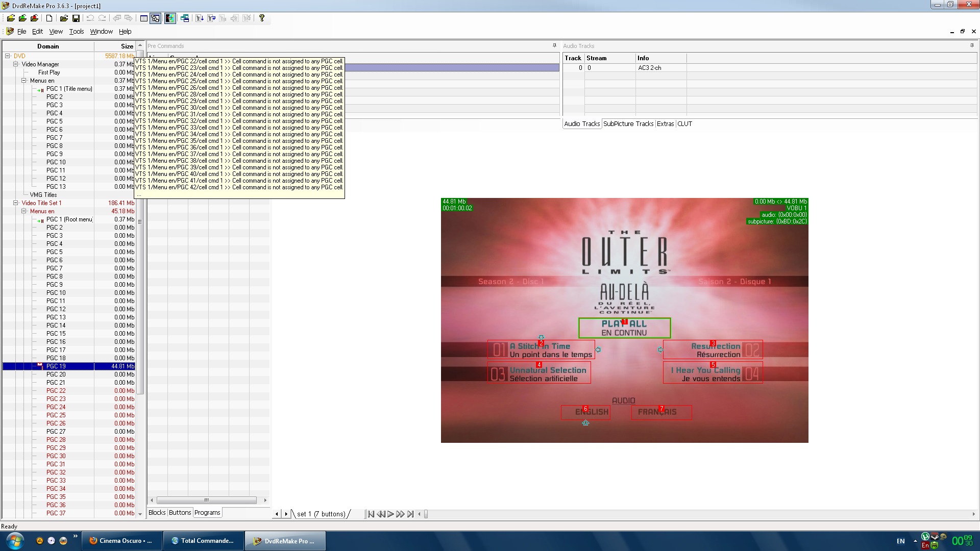Screen dimensions: 980x551
Task: Switch to Total Commander in the taskbar
Action: 203,541
